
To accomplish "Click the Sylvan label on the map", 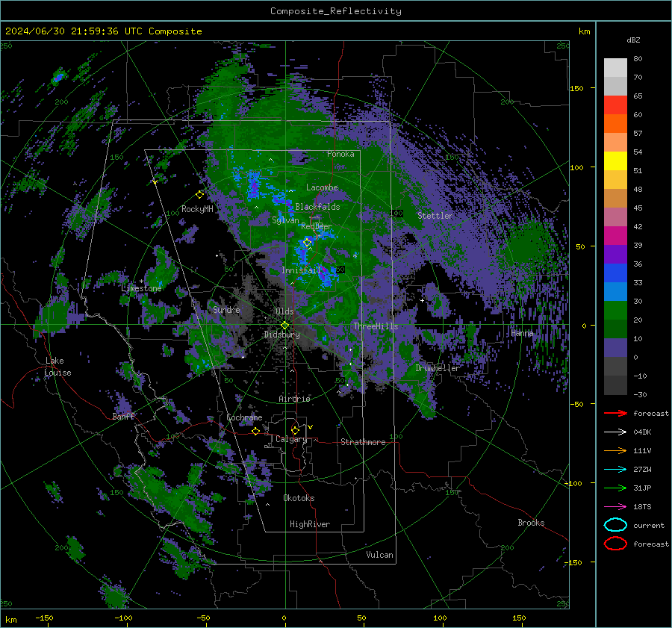I will click(x=285, y=220).
